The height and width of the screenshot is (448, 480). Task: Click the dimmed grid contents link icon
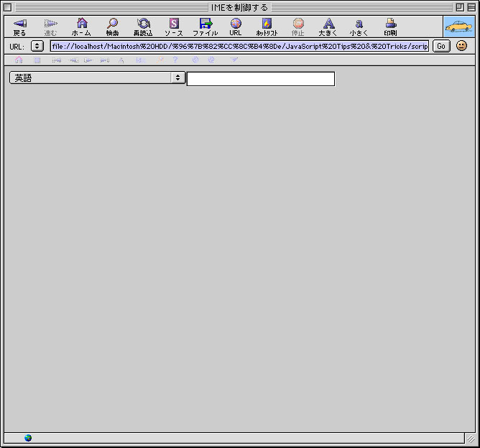pos(37,60)
